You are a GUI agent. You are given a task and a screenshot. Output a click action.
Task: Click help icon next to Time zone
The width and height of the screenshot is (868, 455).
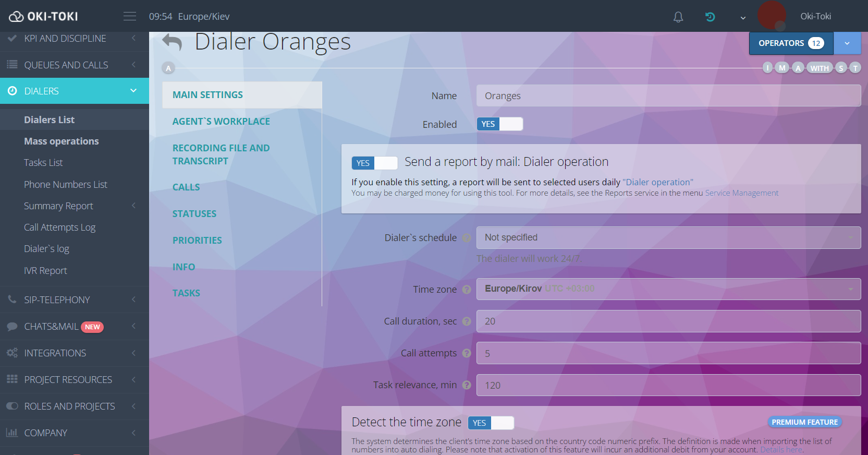pos(467,290)
